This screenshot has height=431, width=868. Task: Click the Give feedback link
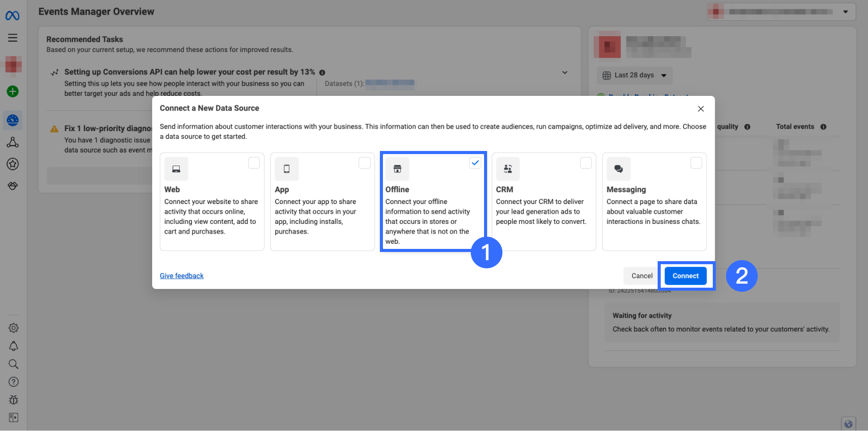(182, 276)
